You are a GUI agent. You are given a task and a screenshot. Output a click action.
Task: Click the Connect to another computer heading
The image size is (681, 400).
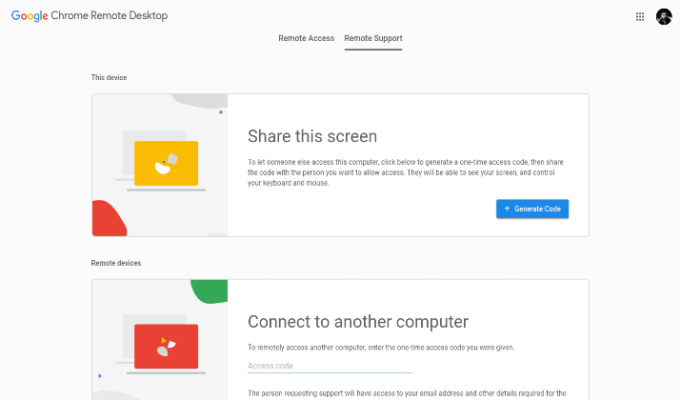[358, 322]
